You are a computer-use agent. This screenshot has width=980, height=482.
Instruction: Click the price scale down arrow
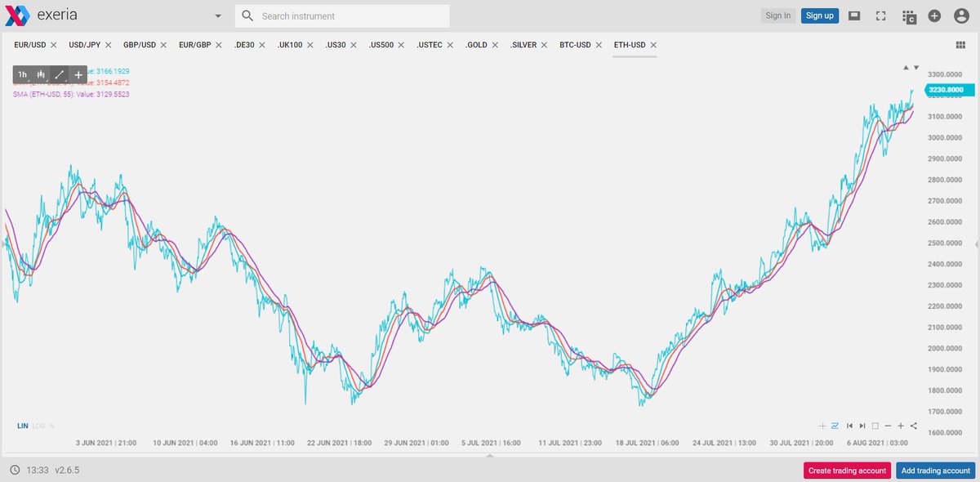click(x=916, y=67)
